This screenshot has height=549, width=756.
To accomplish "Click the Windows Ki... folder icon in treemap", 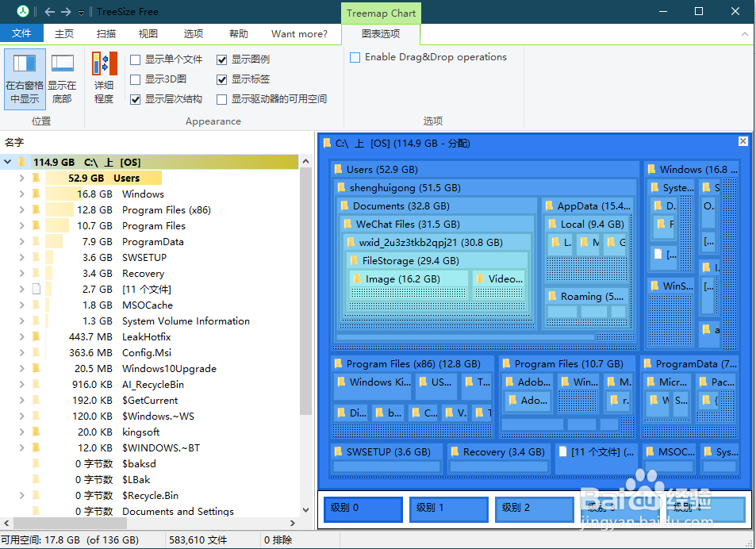I will pos(341,382).
